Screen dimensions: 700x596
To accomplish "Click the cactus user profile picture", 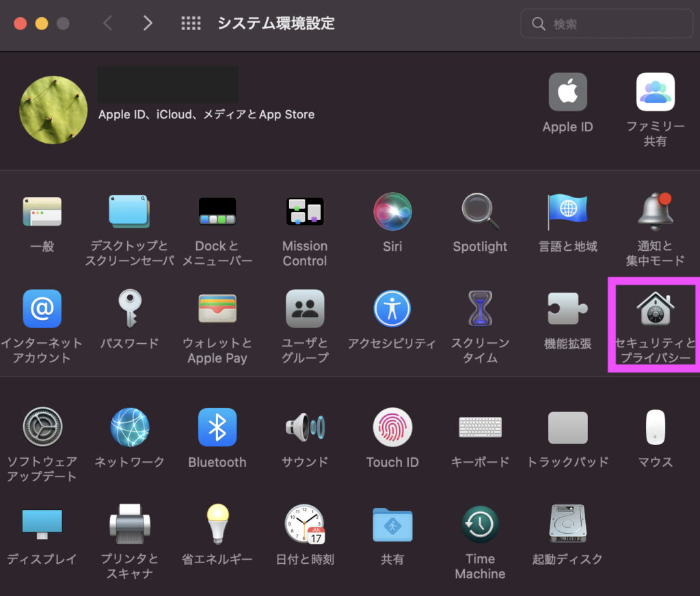I will pos(53,110).
